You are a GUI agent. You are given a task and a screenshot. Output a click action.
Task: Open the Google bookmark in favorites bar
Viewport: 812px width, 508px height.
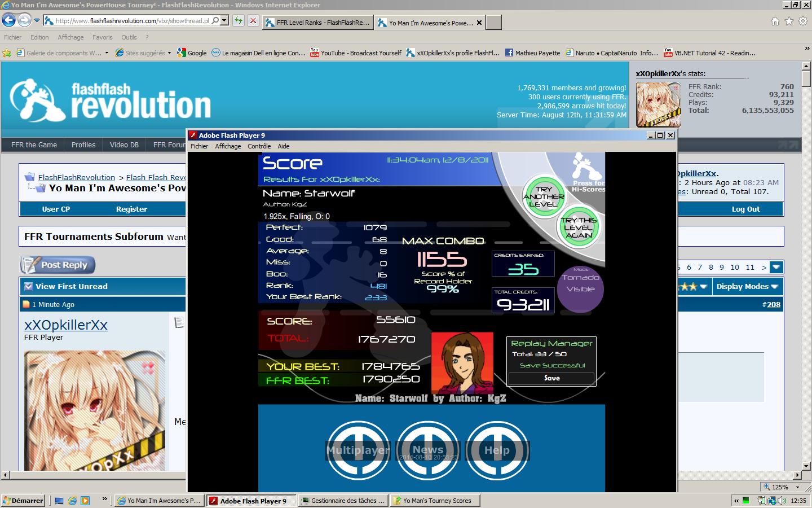click(x=192, y=53)
